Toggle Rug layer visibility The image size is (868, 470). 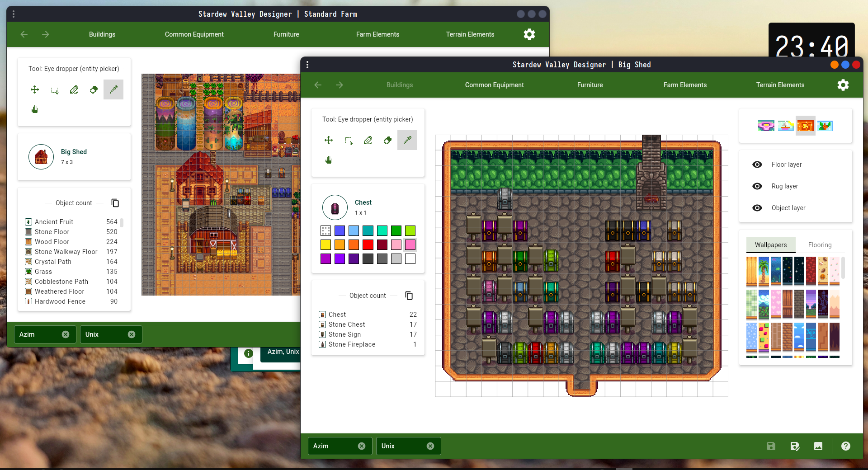[x=757, y=186]
